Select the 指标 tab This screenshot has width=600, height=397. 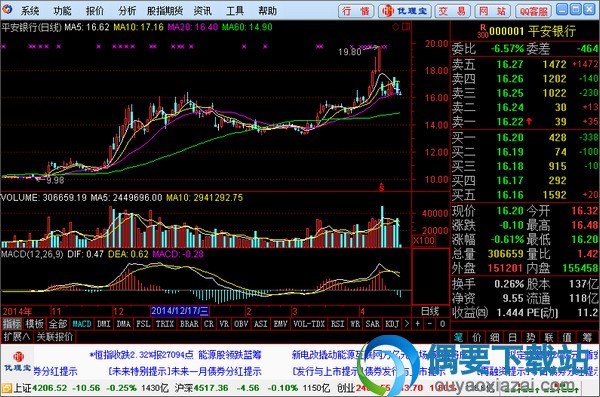tap(12, 324)
